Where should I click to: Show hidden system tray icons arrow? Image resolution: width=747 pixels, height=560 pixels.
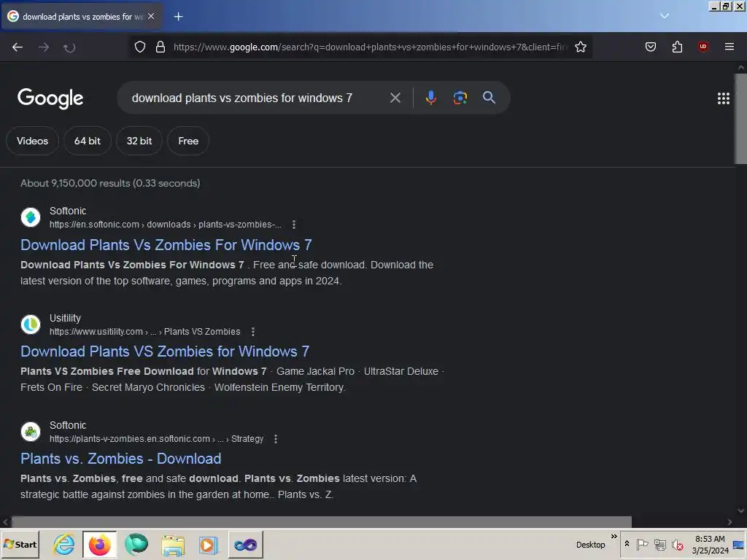pos(627,544)
